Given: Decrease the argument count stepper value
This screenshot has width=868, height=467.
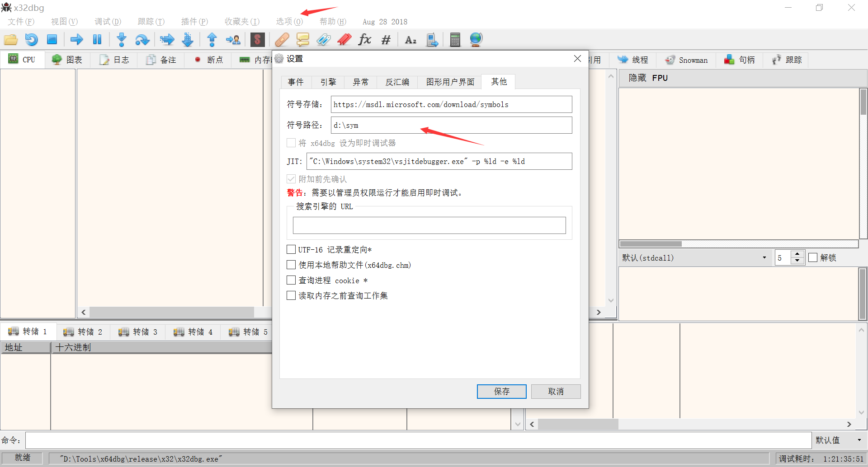Looking at the screenshot, I should pyautogui.click(x=797, y=261).
